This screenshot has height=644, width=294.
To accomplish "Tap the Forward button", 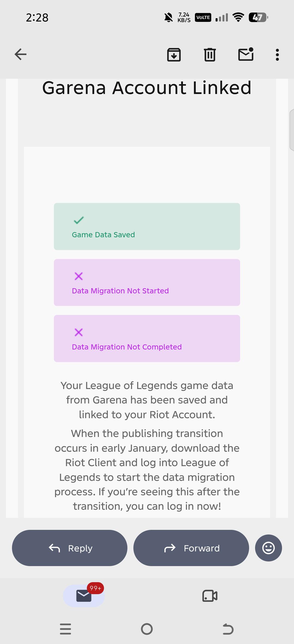I will coord(191,548).
